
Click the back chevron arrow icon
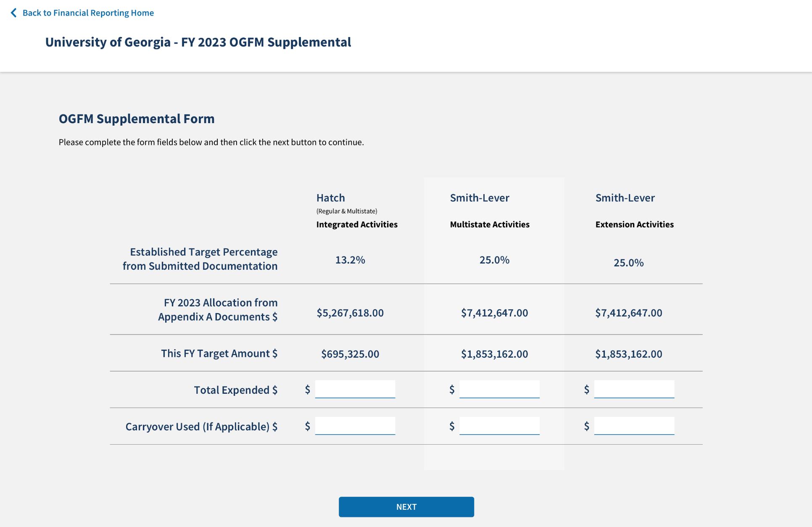pos(14,13)
